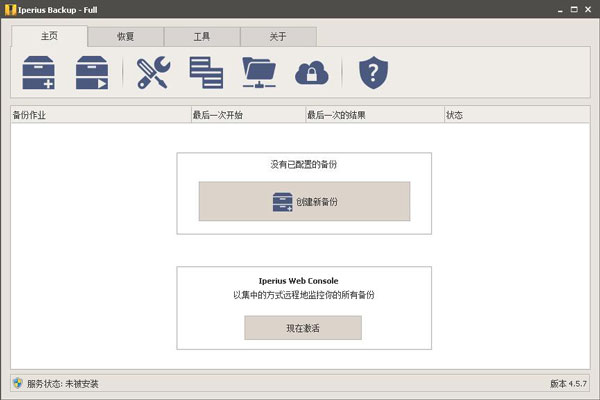600x400 pixels.
Task: Open the cloud accounts icon
Action: (x=311, y=73)
